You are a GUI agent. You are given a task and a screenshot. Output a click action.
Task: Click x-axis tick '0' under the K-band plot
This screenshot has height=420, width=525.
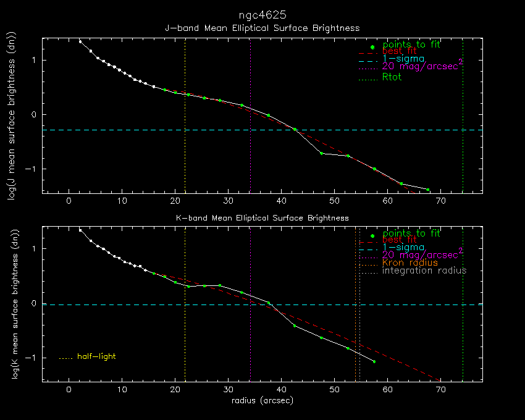(69, 390)
